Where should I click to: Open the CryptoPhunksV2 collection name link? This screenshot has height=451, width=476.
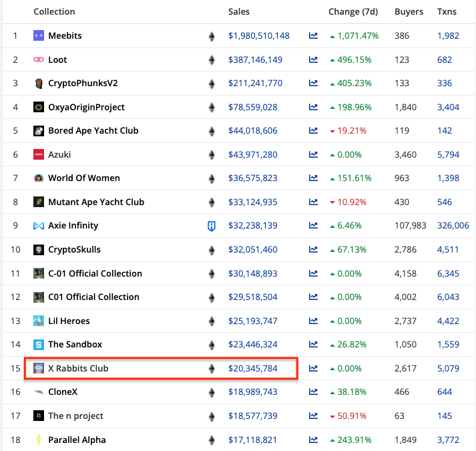click(x=86, y=84)
